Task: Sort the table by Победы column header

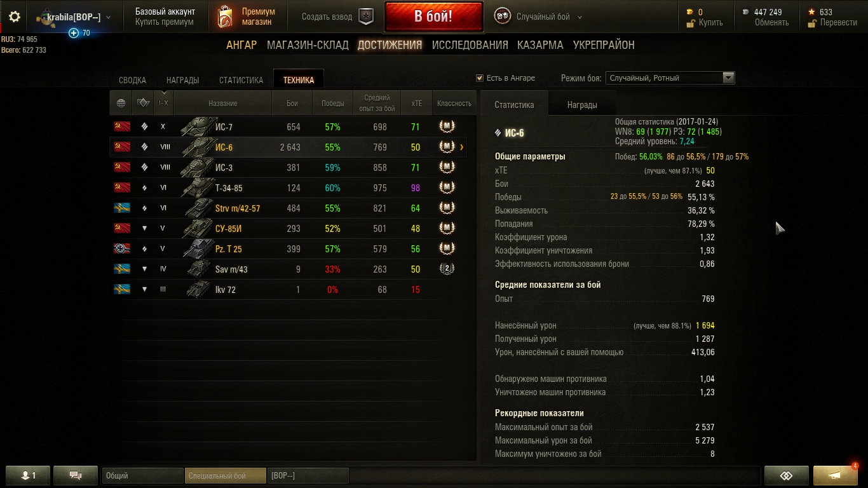Action: click(332, 103)
